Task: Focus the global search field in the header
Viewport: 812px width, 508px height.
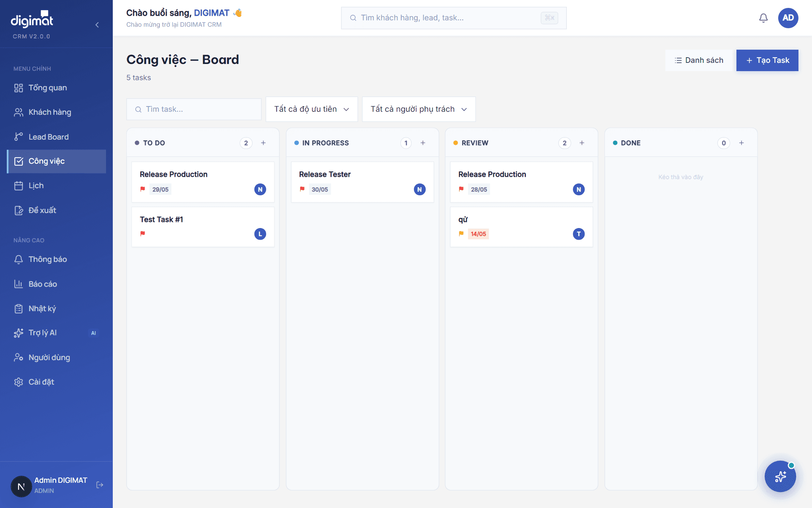Action: (x=454, y=18)
